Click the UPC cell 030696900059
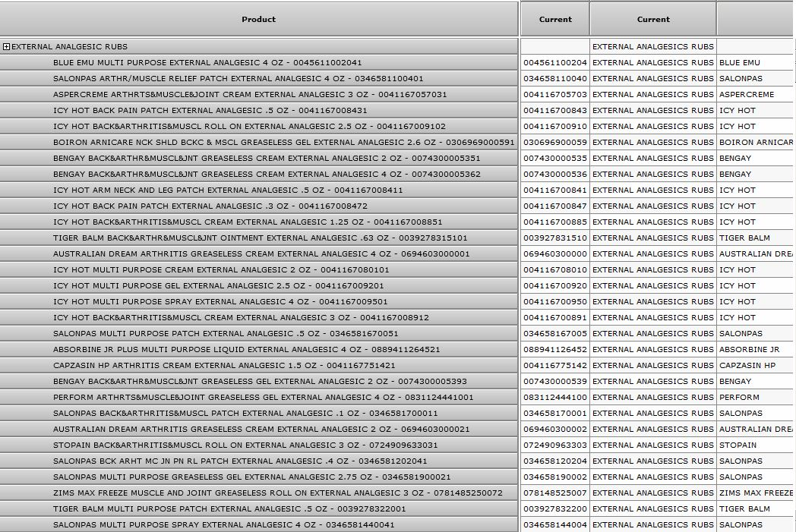 (555, 143)
